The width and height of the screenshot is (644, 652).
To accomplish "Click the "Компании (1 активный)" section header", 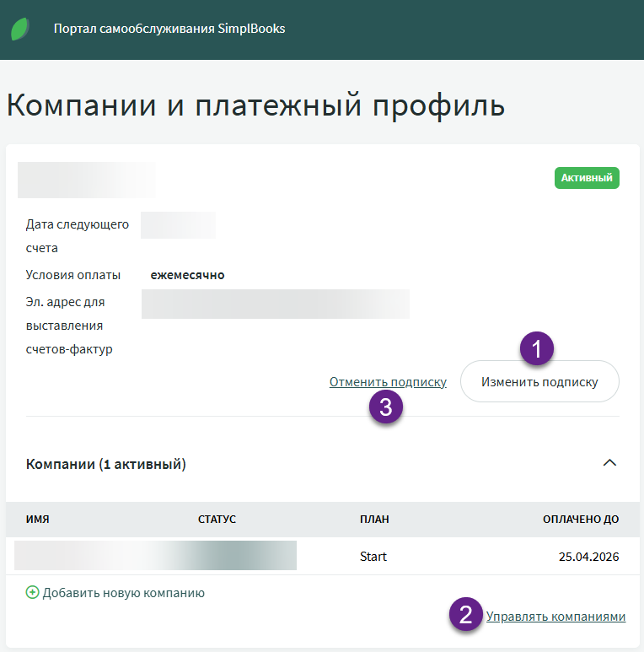I will [x=106, y=464].
